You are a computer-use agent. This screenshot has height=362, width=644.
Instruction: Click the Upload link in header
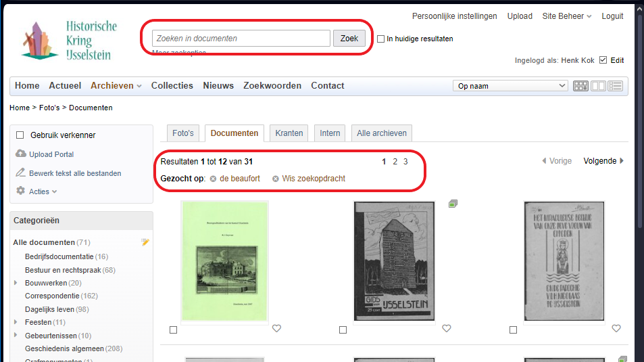coord(520,16)
